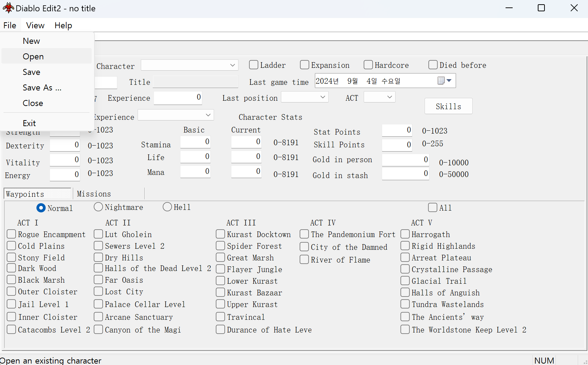Expand the ACT dropdown

click(x=380, y=97)
